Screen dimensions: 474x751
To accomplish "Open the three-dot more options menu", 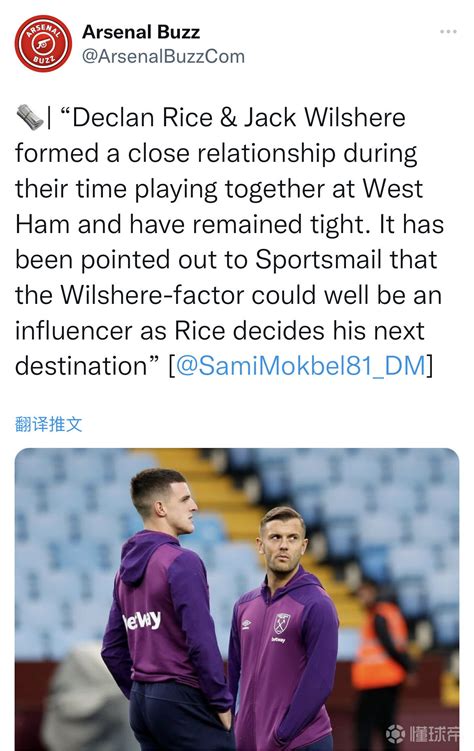I will 448,32.
